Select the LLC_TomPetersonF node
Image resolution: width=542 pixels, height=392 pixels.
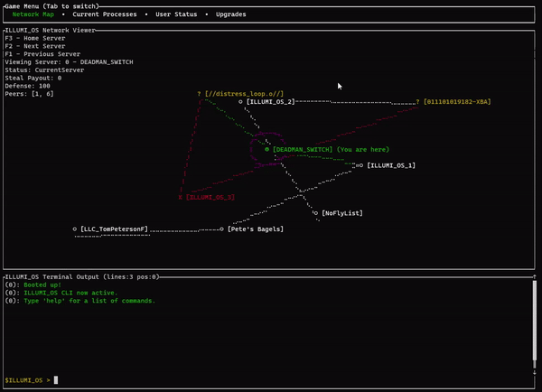point(110,229)
